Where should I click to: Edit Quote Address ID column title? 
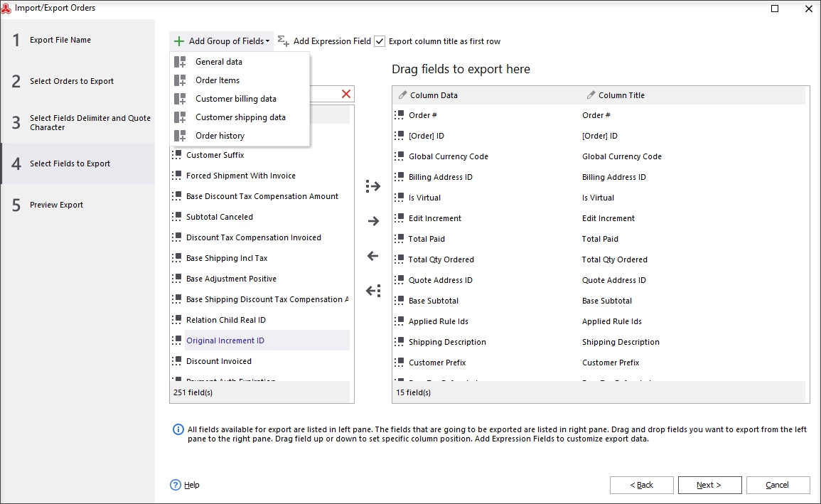[613, 280]
